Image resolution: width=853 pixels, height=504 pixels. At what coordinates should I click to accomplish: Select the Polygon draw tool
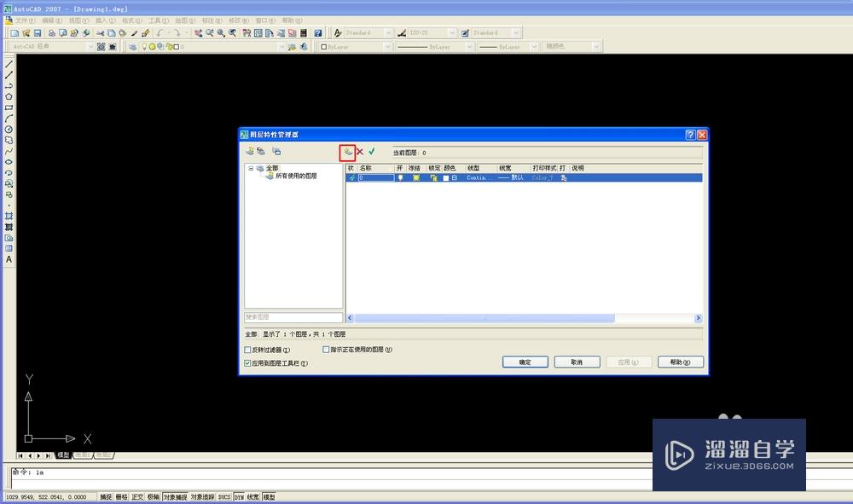pyautogui.click(x=9, y=96)
